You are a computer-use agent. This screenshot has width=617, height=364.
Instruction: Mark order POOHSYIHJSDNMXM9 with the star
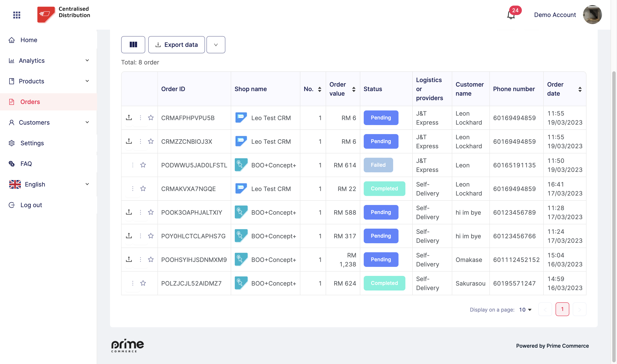(x=151, y=260)
